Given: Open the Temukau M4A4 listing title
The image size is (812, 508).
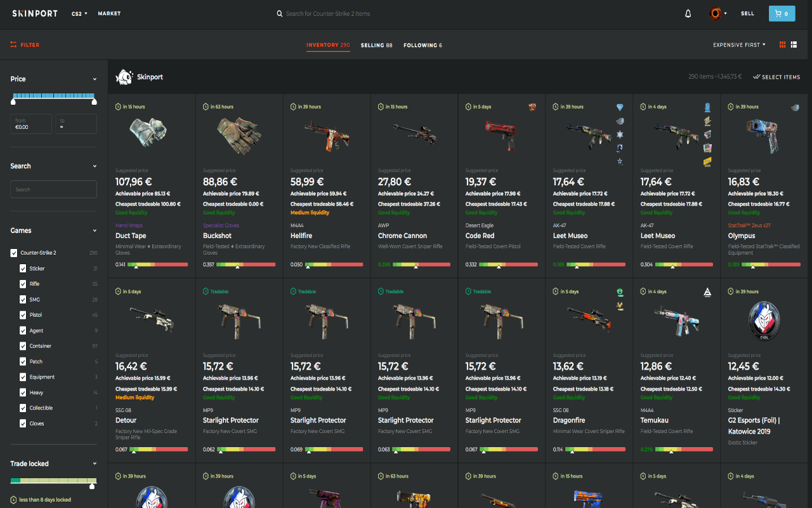Looking at the screenshot, I should coord(655,420).
